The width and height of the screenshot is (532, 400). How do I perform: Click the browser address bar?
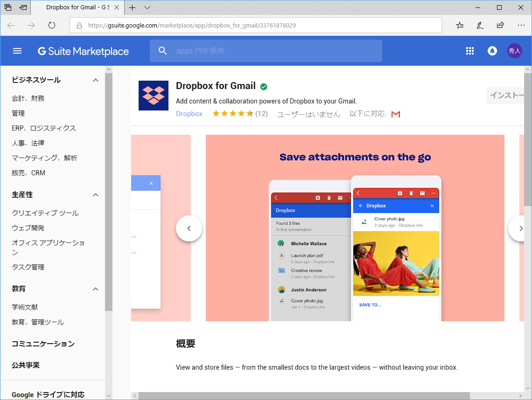(257, 25)
